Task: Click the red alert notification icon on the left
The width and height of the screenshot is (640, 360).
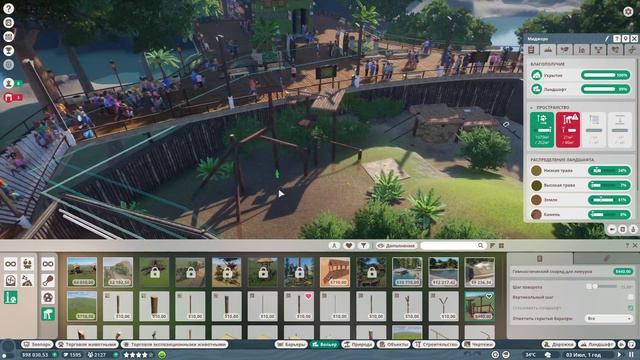Action: click(x=9, y=98)
